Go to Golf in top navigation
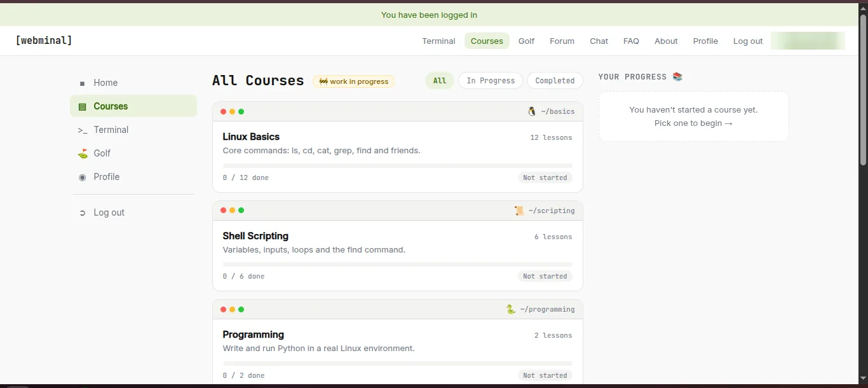The height and width of the screenshot is (388, 868). click(x=526, y=41)
